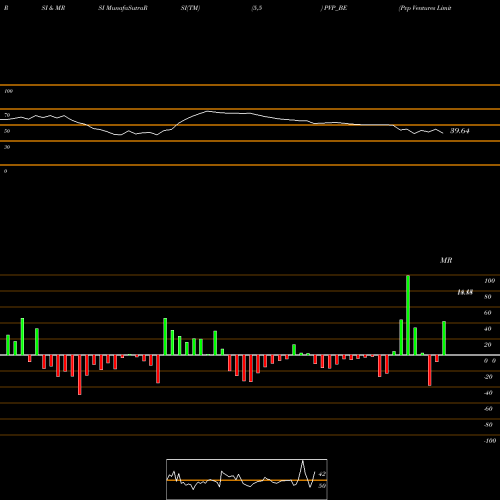The width and height of the screenshot is (500, 500).
Task: Open the mini RSI overview chart at bottom
Action: [247, 479]
